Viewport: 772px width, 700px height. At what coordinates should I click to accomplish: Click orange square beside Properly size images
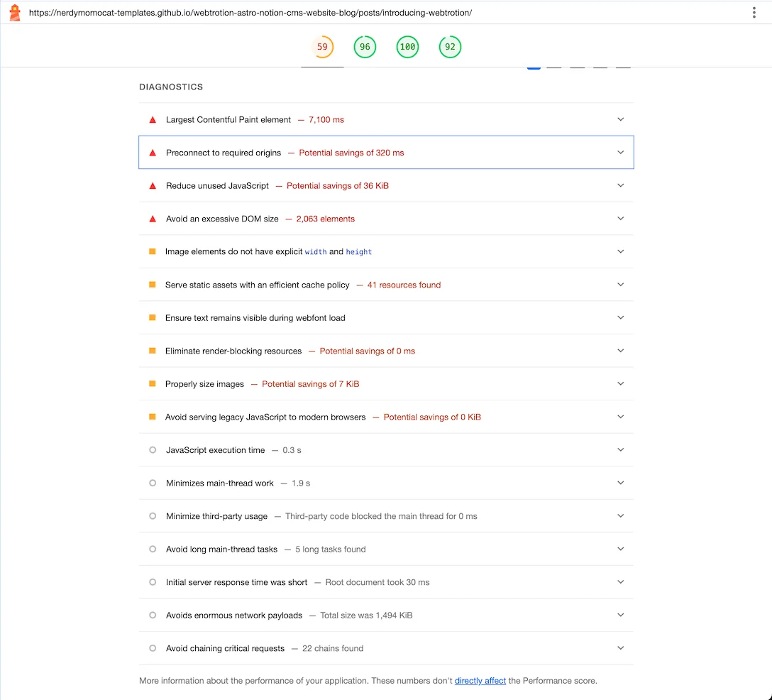pos(153,384)
